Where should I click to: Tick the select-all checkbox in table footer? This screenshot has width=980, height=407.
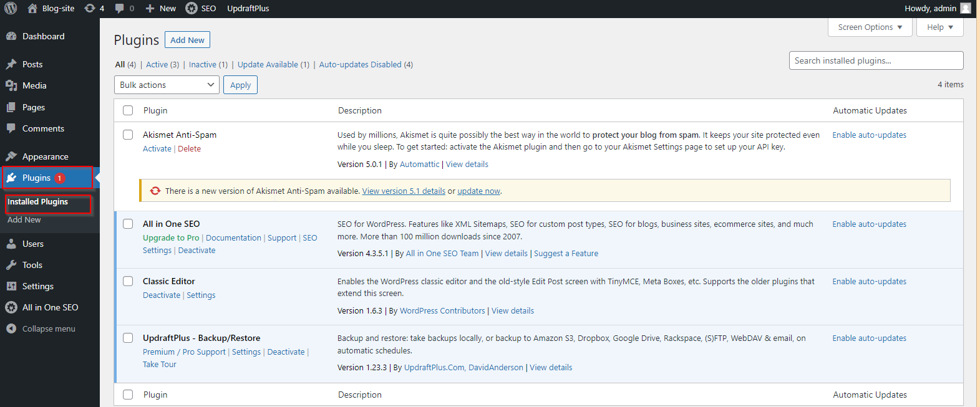[128, 395]
